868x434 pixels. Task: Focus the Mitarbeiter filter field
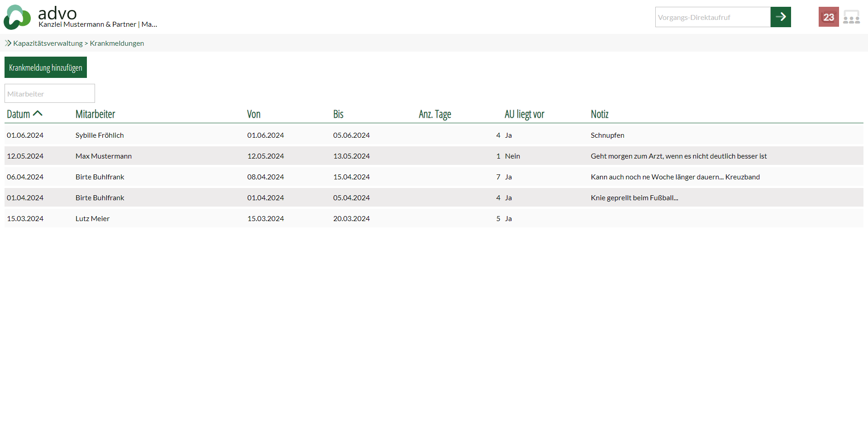50,94
